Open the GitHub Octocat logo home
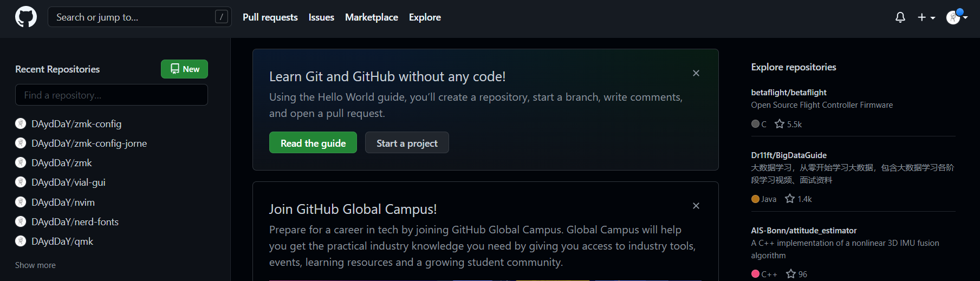 [26, 17]
